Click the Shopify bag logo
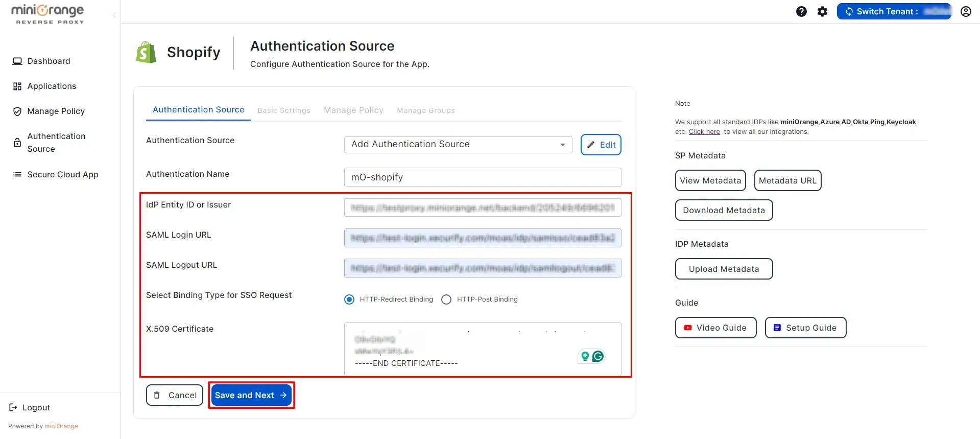Viewport: 980px width, 439px height. pyautogui.click(x=146, y=52)
